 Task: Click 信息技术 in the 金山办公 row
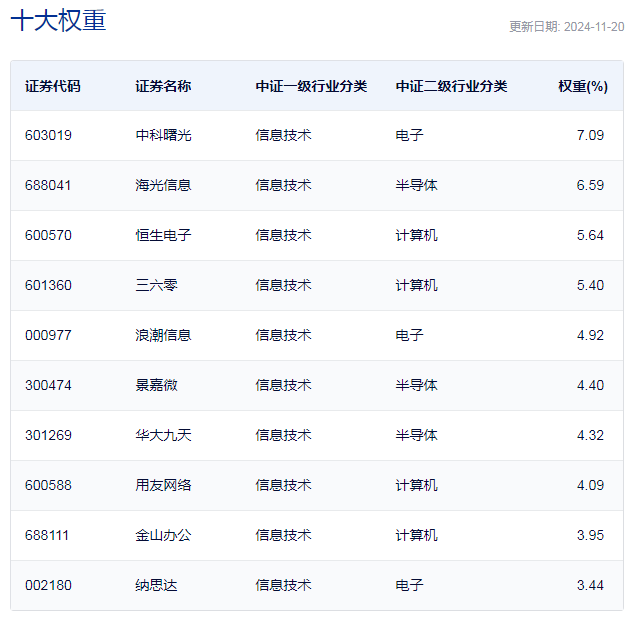point(283,535)
